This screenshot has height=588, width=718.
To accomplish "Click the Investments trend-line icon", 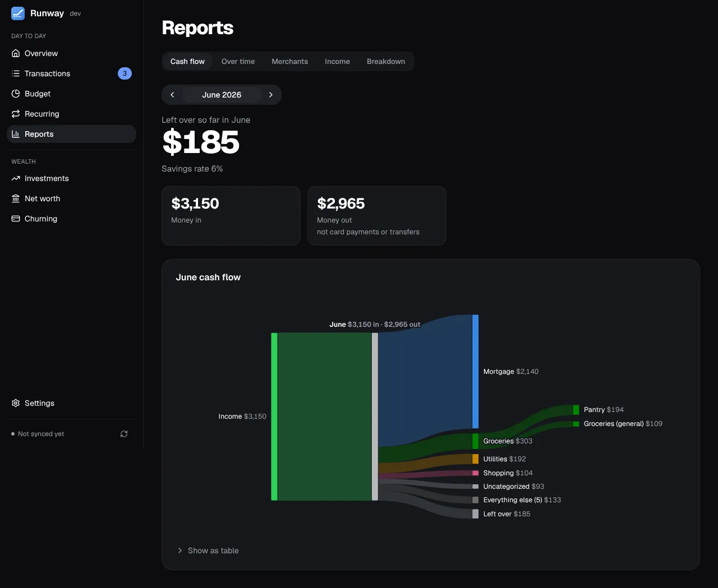I will [x=16, y=178].
